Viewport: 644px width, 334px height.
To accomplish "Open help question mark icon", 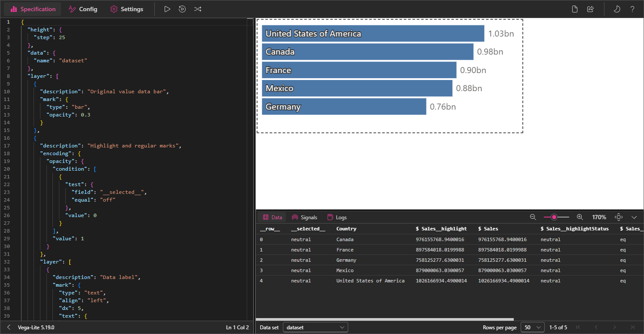I will 632,9.
